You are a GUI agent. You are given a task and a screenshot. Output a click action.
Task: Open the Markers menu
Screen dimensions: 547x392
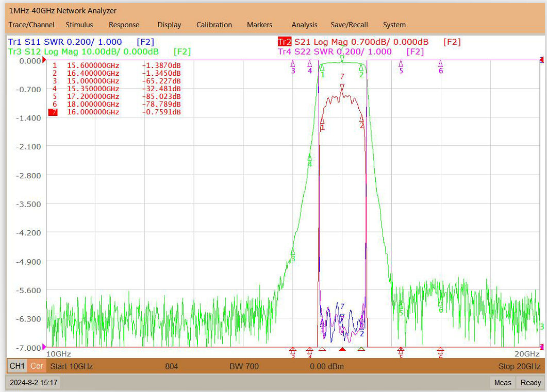pyautogui.click(x=259, y=25)
